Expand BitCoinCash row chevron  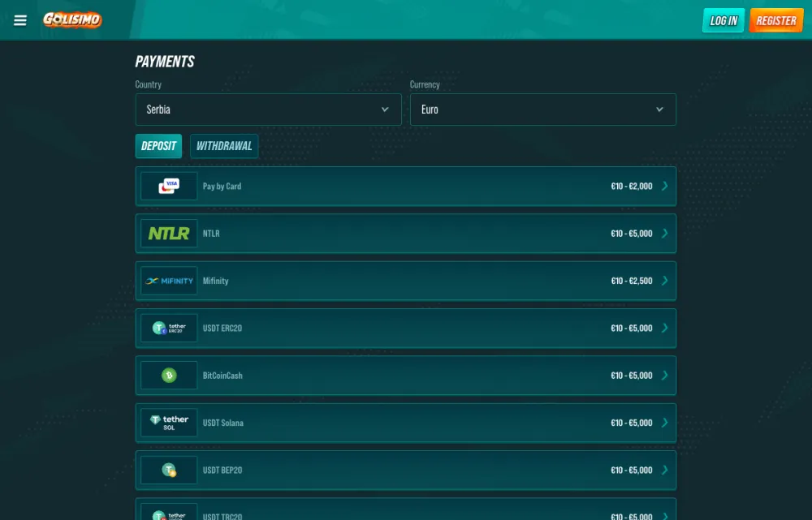(x=665, y=375)
